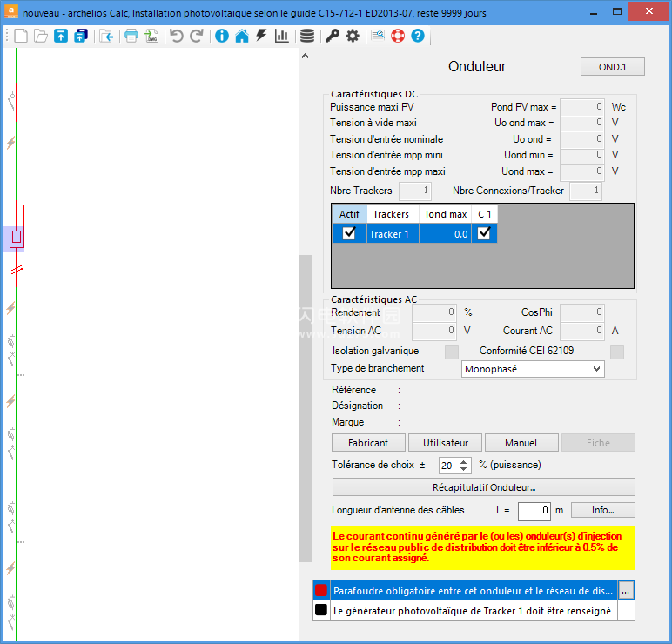Viewport: 672px width, 644px height.
Task: Open the bar chart icon
Action: (281, 36)
